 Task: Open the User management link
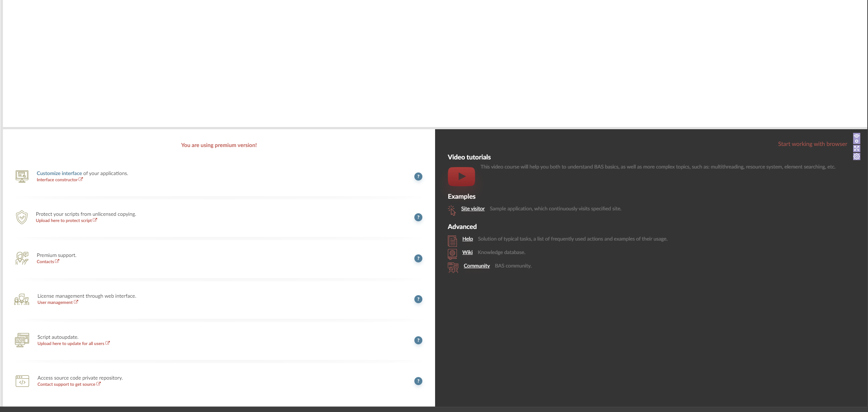(x=55, y=302)
